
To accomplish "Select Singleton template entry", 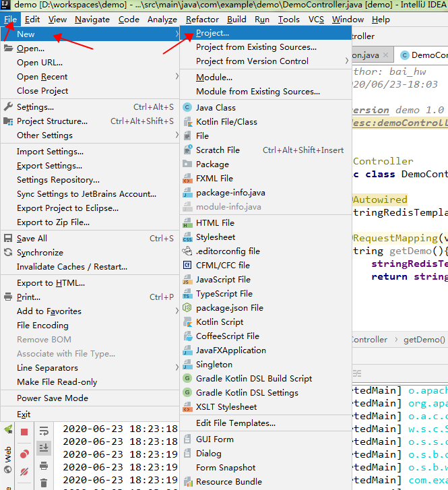I will (x=266, y=365).
